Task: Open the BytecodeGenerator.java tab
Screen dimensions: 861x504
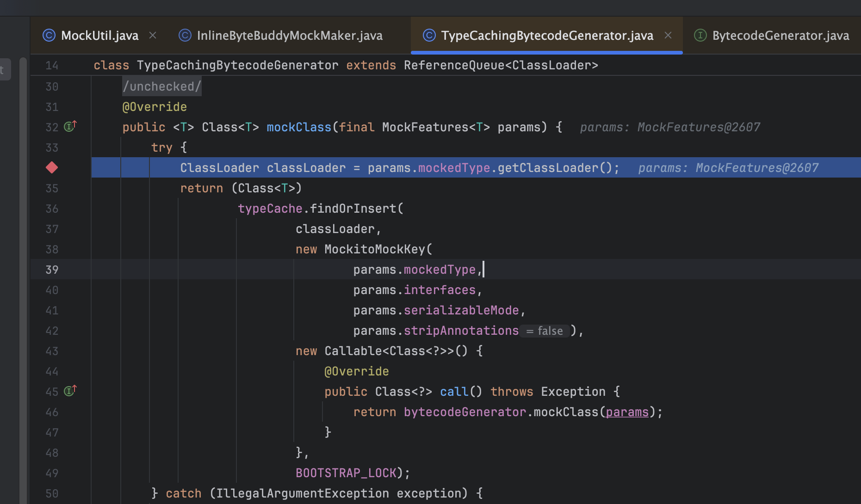Action: pos(780,36)
